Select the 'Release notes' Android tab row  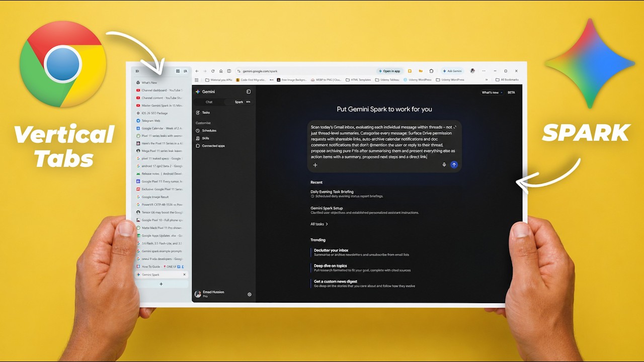point(161,174)
